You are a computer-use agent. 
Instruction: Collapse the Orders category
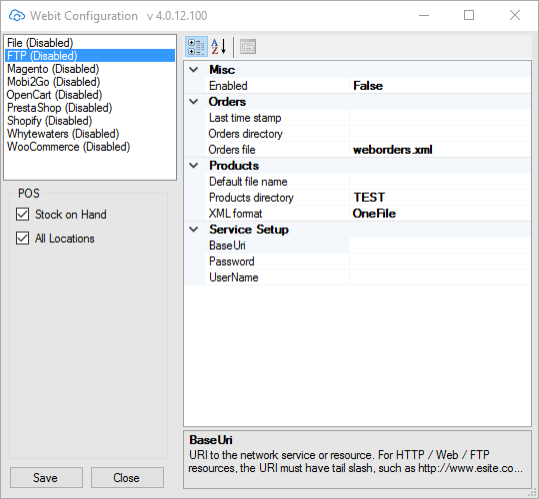click(194, 102)
